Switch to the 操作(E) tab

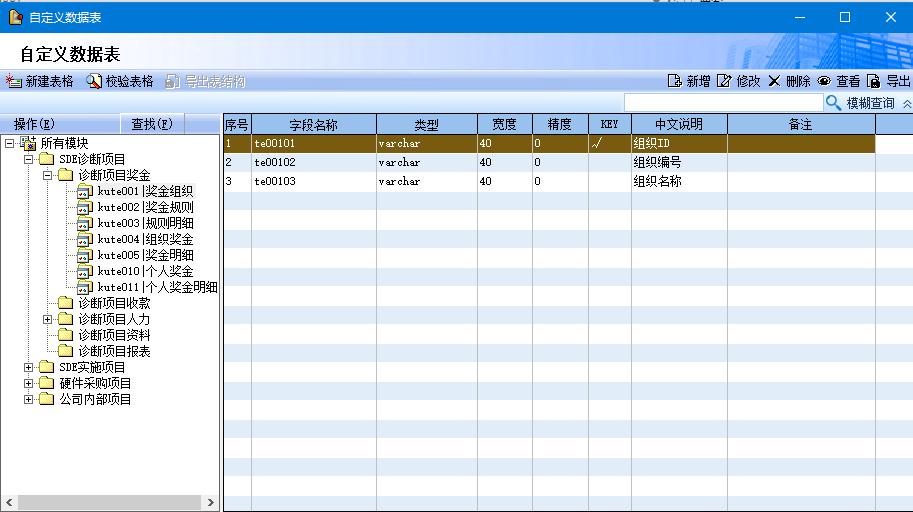(34, 124)
